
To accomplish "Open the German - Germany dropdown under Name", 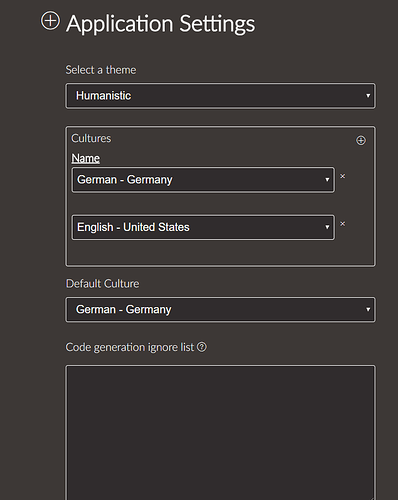I will (203, 180).
